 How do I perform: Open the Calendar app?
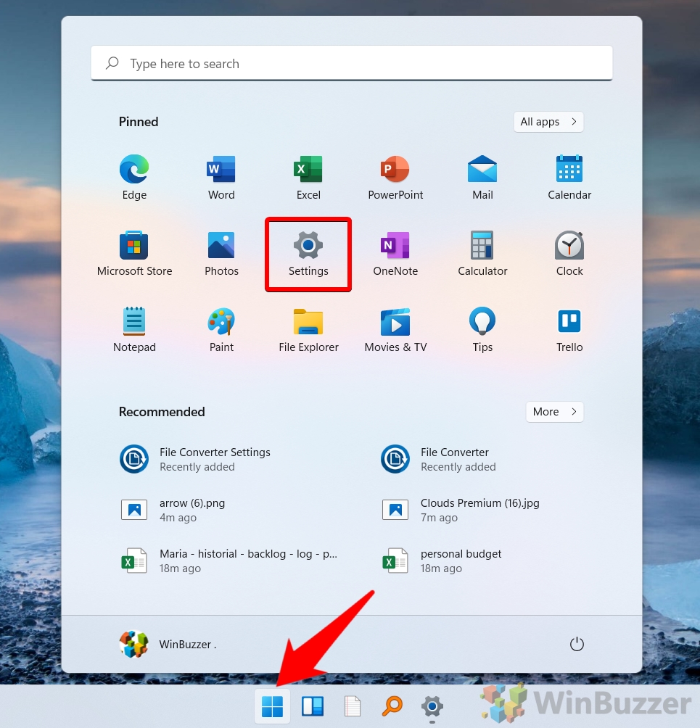tap(569, 178)
